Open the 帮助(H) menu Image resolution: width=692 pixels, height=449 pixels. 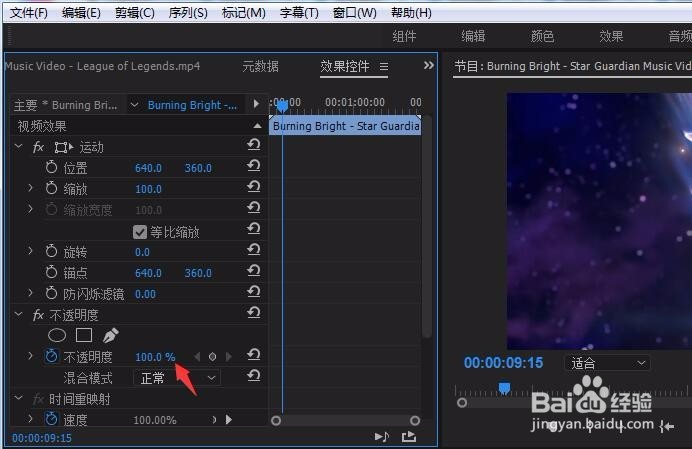coord(411,13)
